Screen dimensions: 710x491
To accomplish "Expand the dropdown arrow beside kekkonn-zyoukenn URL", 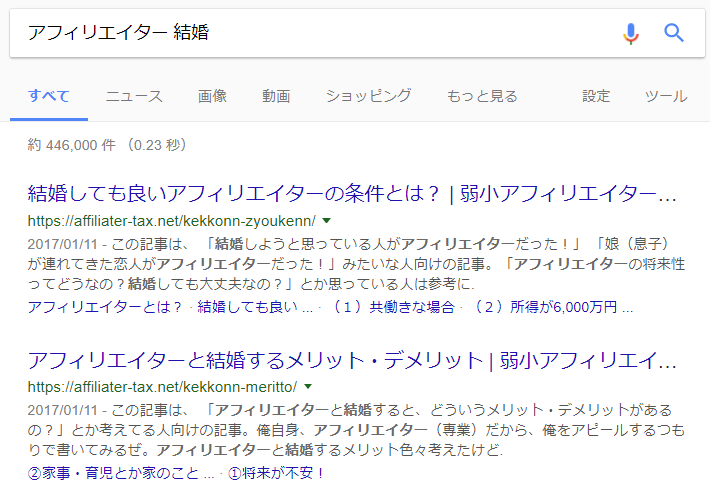I will pos(326,220).
